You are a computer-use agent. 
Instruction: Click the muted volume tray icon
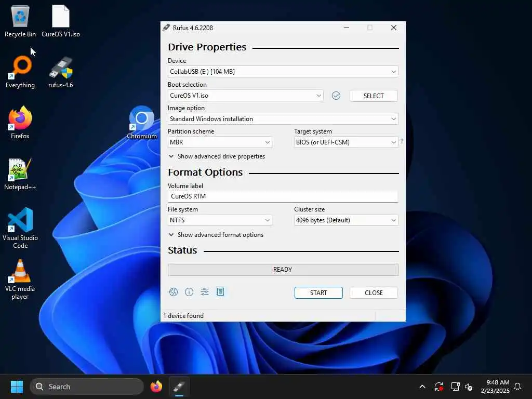[x=469, y=387]
